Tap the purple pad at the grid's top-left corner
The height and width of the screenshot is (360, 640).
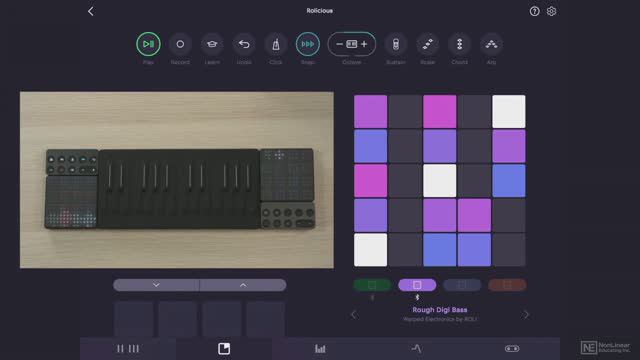click(x=370, y=111)
